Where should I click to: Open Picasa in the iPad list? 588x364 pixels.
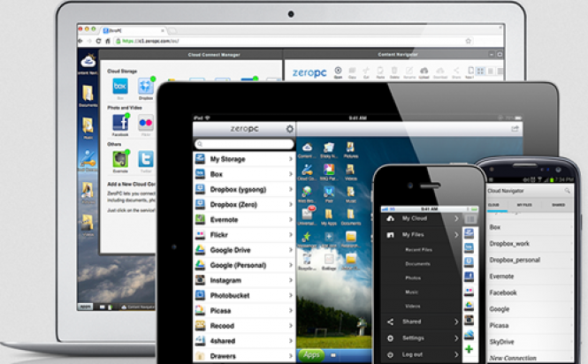click(244, 311)
